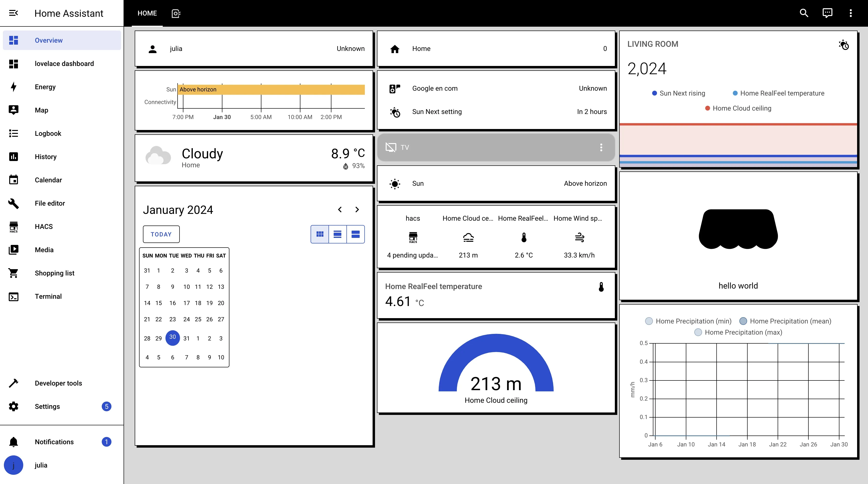868x484 pixels.
Task: Open HACS from the sidebar
Action: [x=44, y=227]
